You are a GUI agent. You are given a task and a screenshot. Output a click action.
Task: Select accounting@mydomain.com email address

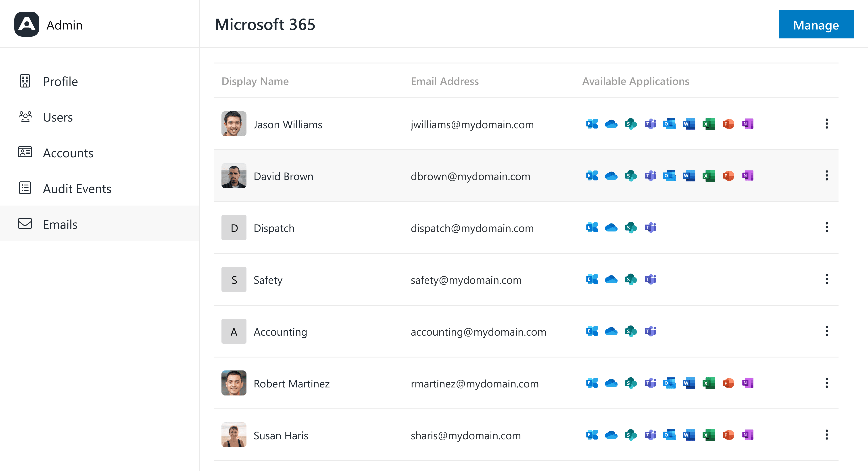click(478, 332)
